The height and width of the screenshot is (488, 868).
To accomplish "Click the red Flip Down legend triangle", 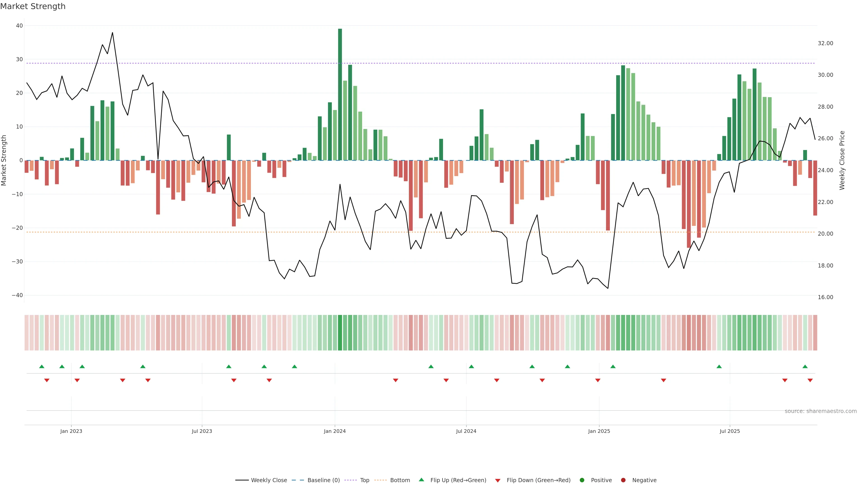I will pyautogui.click(x=498, y=480).
